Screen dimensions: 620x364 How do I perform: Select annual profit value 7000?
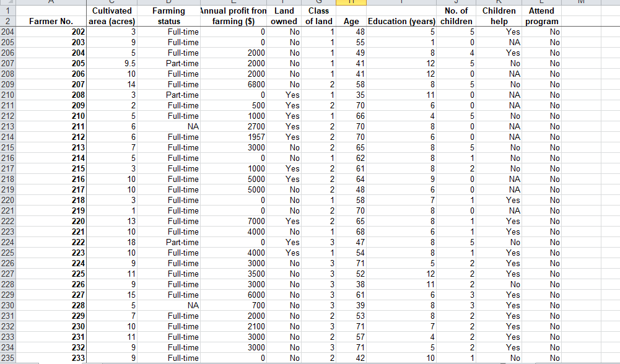[x=234, y=222]
